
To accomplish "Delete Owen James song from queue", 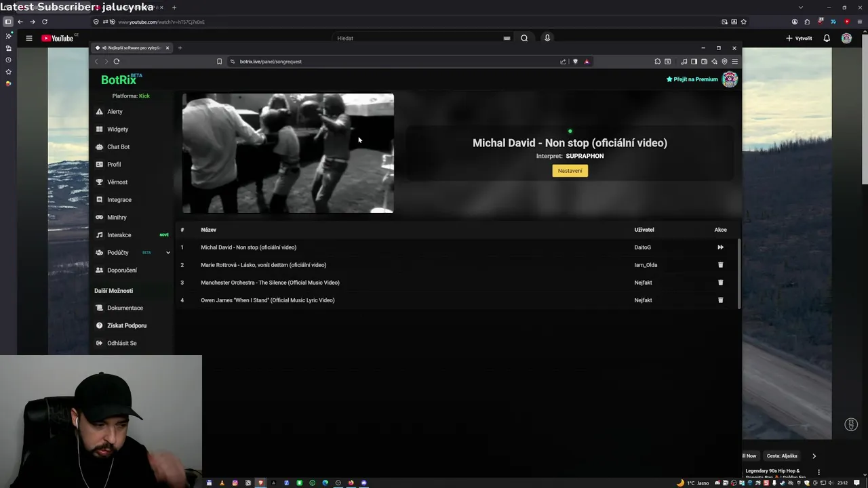I will click(x=720, y=300).
